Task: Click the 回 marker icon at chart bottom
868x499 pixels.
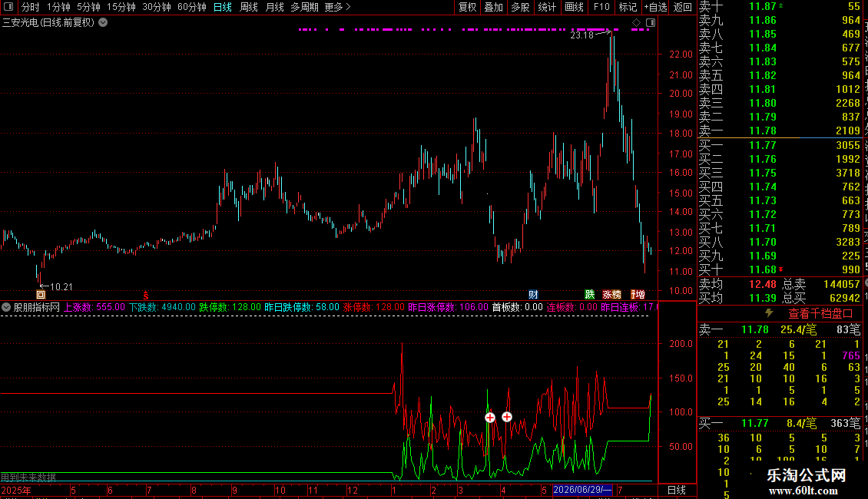Action: (41, 294)
